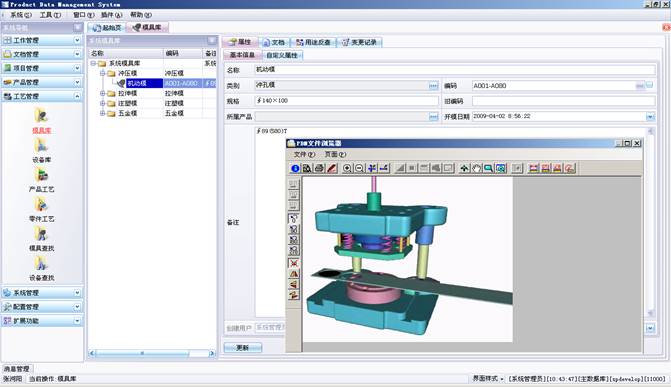
Task: Expand the 注塑模 tree folder
Action: point(103,103)
